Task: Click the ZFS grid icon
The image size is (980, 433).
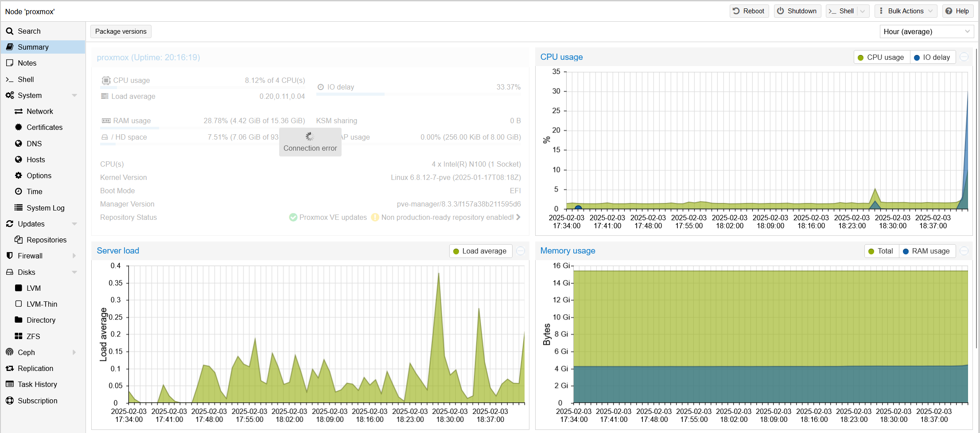Action: point(19,336)
